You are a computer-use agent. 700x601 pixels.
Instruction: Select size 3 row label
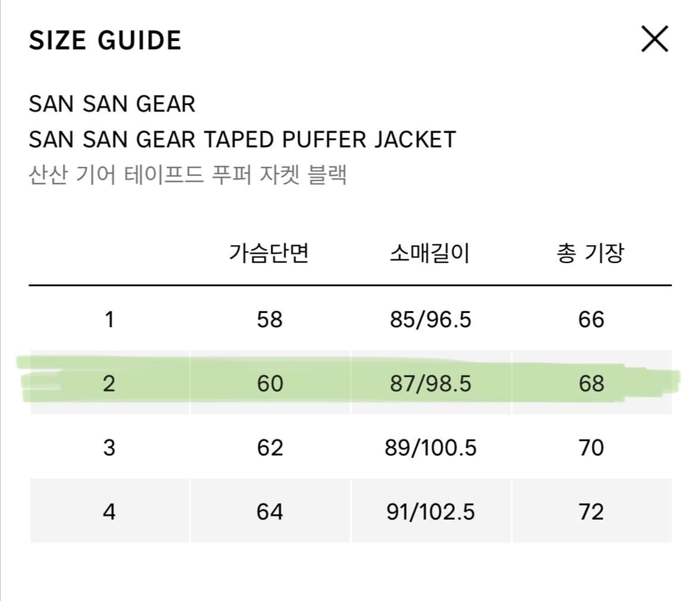(110, 447)
